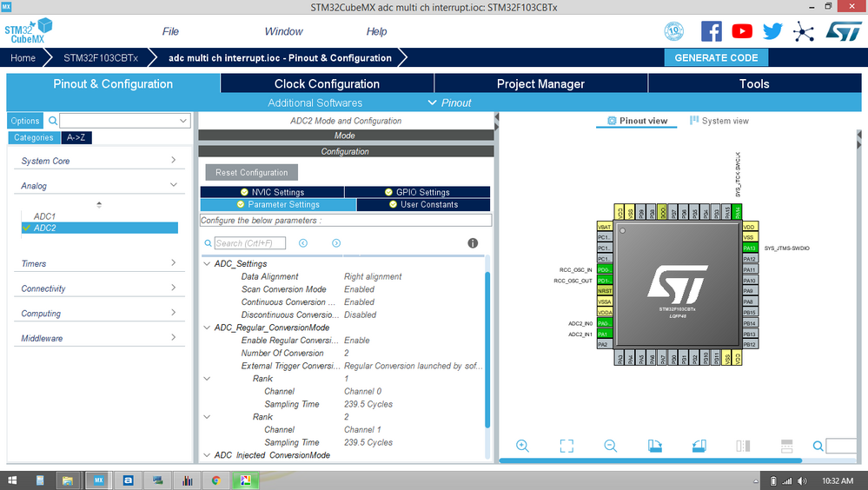868x490 pixels.
Task: Click the green PA13 pin on chip
Action: (x=750, y=248)
